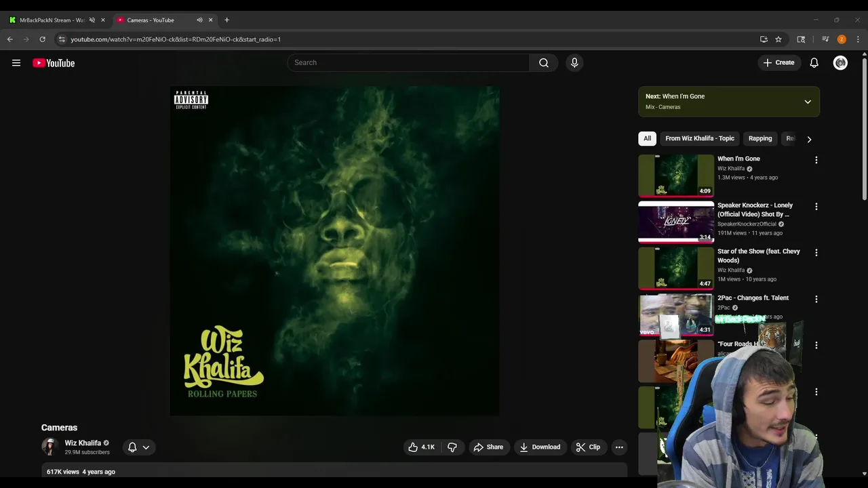868x488 pixels.
Task: Click the Cameras video title text
Action: tap(59, 428)
